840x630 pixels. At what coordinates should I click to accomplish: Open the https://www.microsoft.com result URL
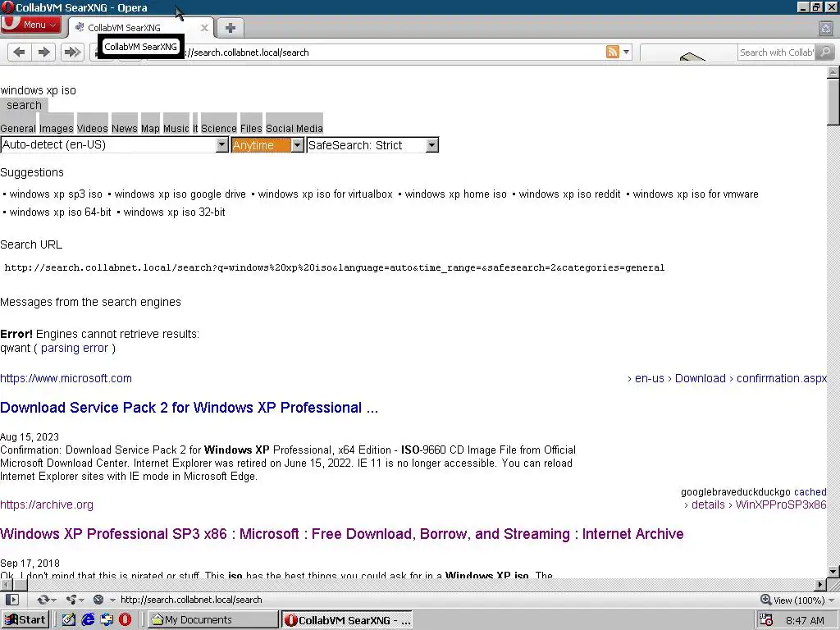click(x=66, y=378)
